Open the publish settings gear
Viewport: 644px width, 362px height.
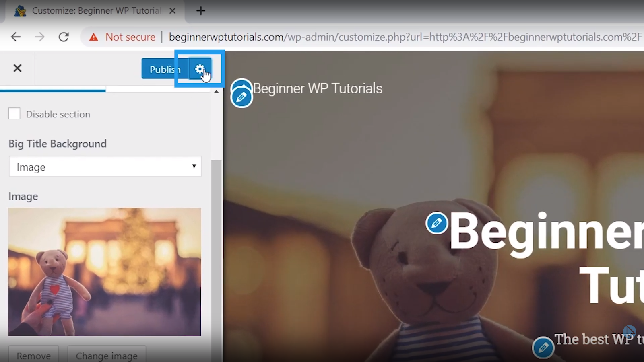200,69
